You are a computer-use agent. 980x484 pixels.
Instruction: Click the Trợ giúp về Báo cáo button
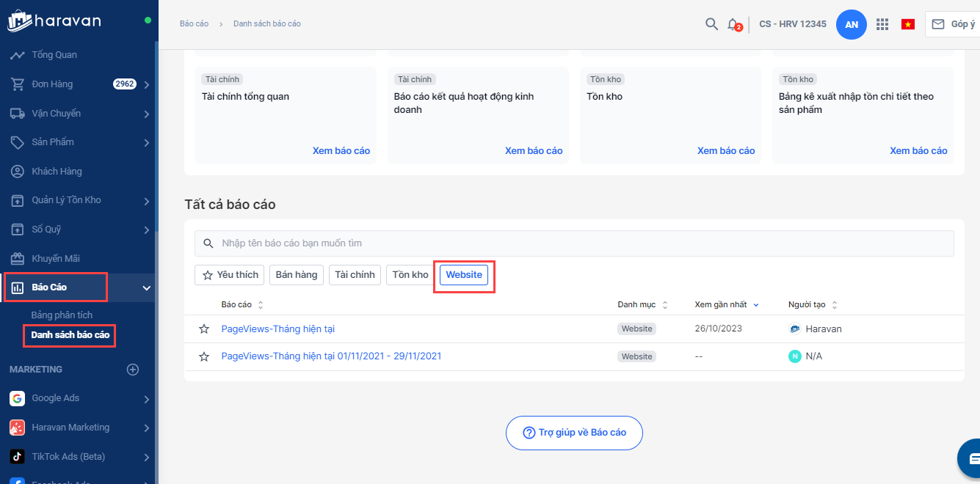pos(574,433)
